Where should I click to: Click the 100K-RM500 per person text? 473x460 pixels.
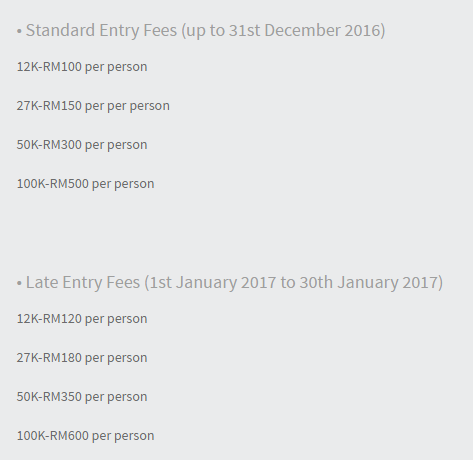(86, 184)
